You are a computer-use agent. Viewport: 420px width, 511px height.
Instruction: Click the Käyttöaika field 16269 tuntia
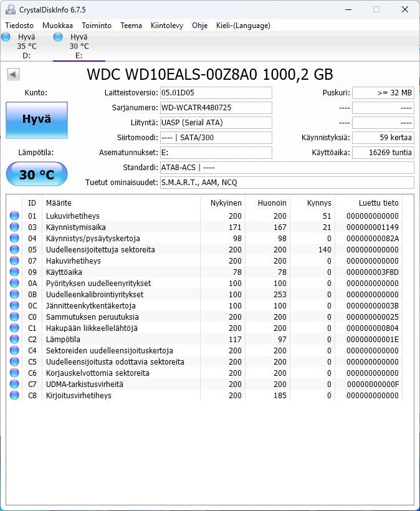pyautogui.click(x=383, y=153)
